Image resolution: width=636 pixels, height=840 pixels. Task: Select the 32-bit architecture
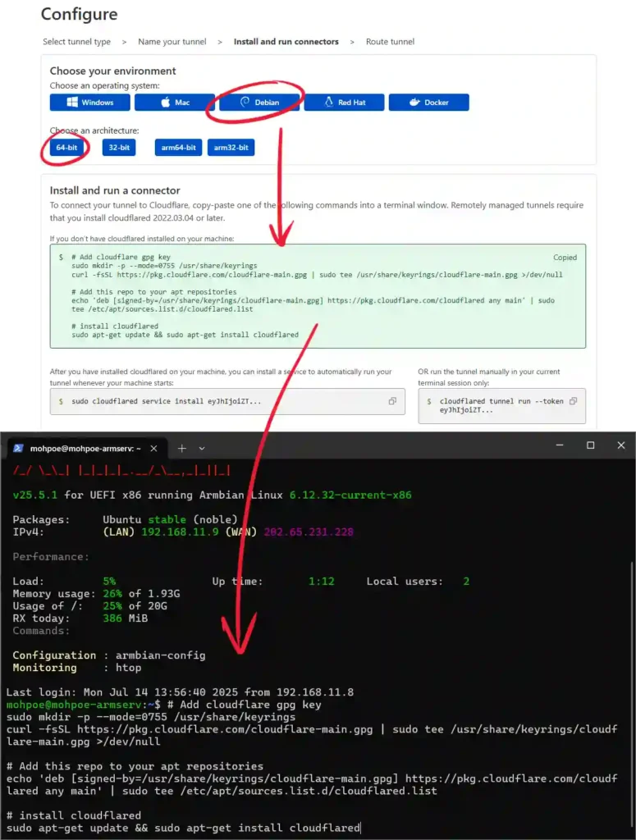pyautogui.click(x=119, y=148)
